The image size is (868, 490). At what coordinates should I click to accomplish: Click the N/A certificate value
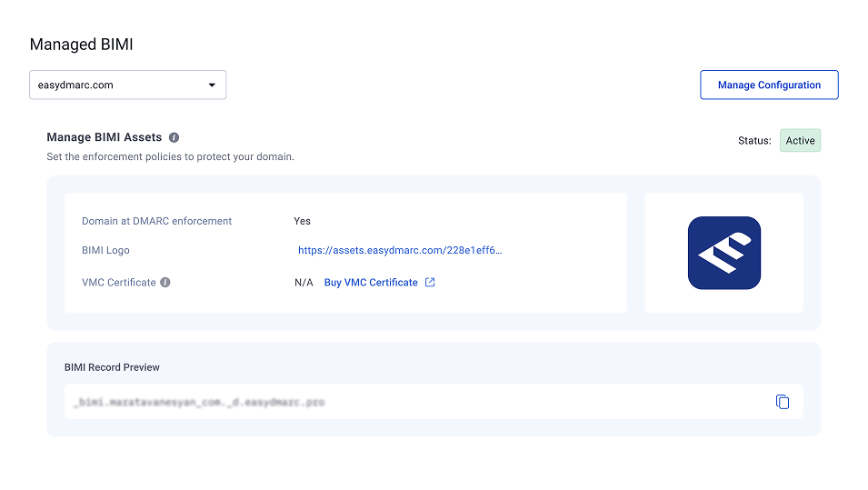pos(304,283)
